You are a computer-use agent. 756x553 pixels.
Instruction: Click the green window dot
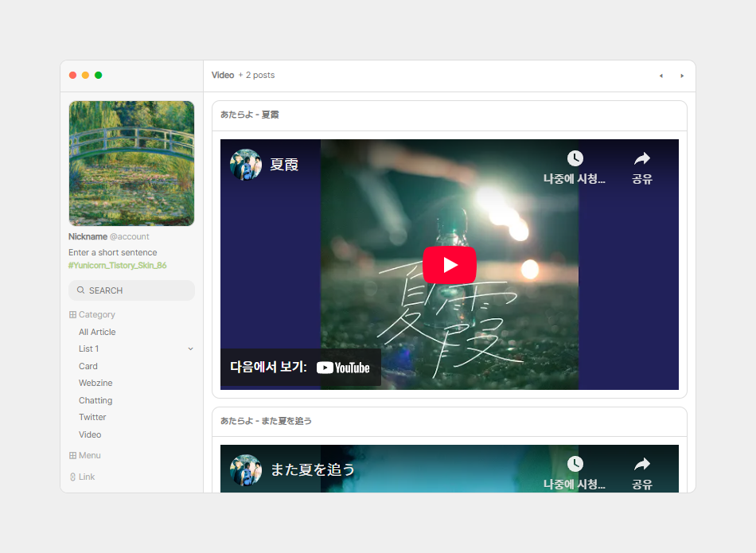tap(99, 76)
